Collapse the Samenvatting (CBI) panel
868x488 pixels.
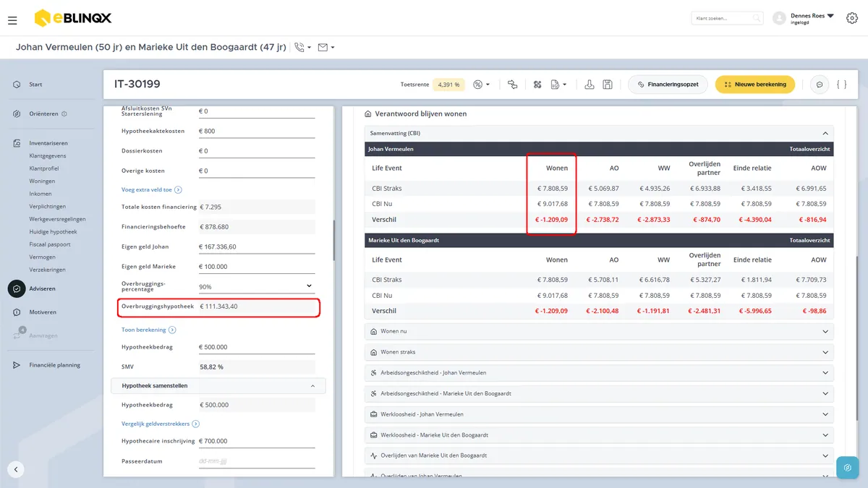click(599, 133)
